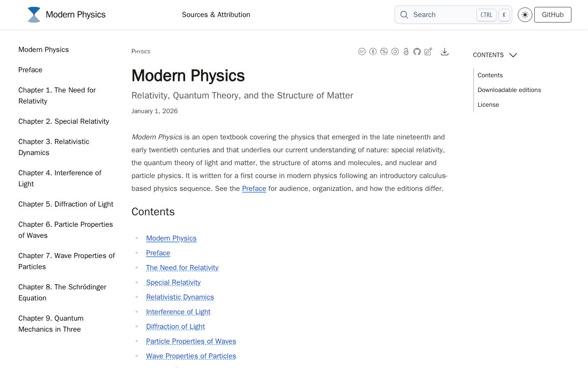Open Preface in the left sidebar
The image size is (588, 368).
tap(30, 70)
